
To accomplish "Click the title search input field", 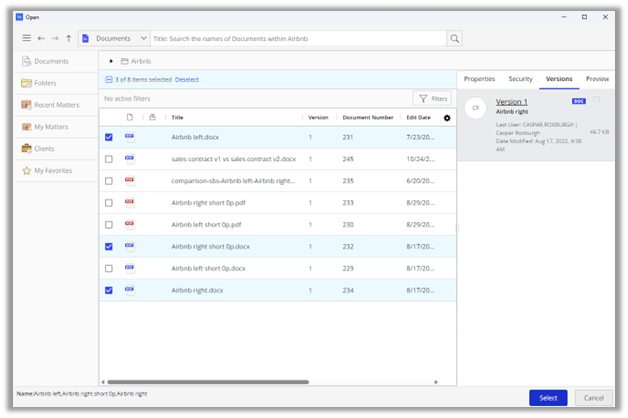I will [x=298, y=38].
